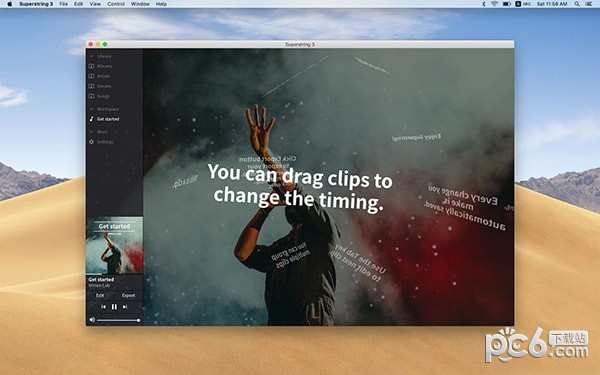Viewport: 600px width, 375px height.
Task: Open the Control menu
Action: (116, 4)
